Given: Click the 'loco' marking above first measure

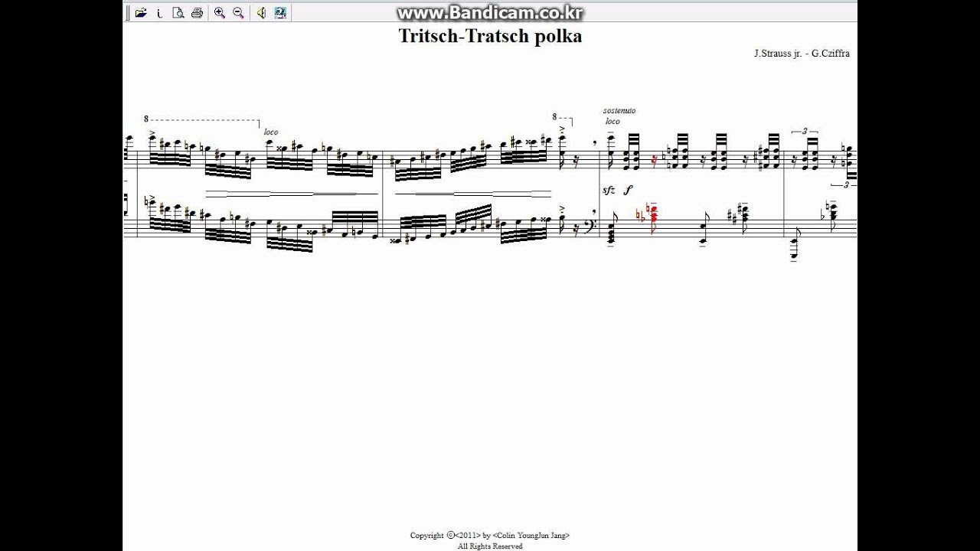Looking at the screenshot, I should coord(271,132).
